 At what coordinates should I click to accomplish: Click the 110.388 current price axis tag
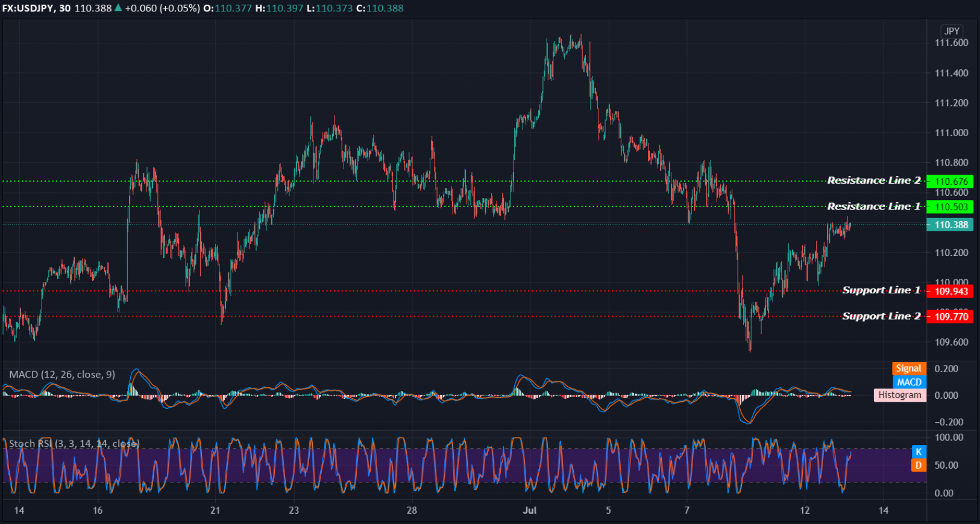(x=950, y=225)
